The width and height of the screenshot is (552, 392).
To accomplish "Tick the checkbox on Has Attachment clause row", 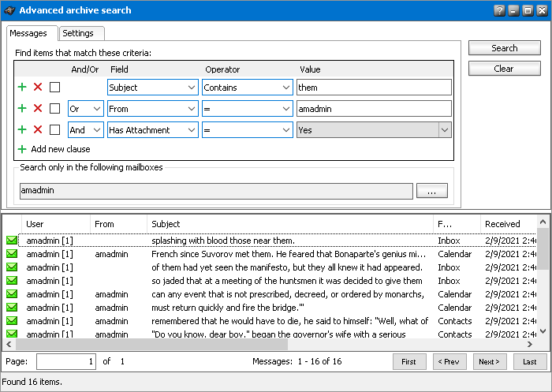I will [54, 130].
